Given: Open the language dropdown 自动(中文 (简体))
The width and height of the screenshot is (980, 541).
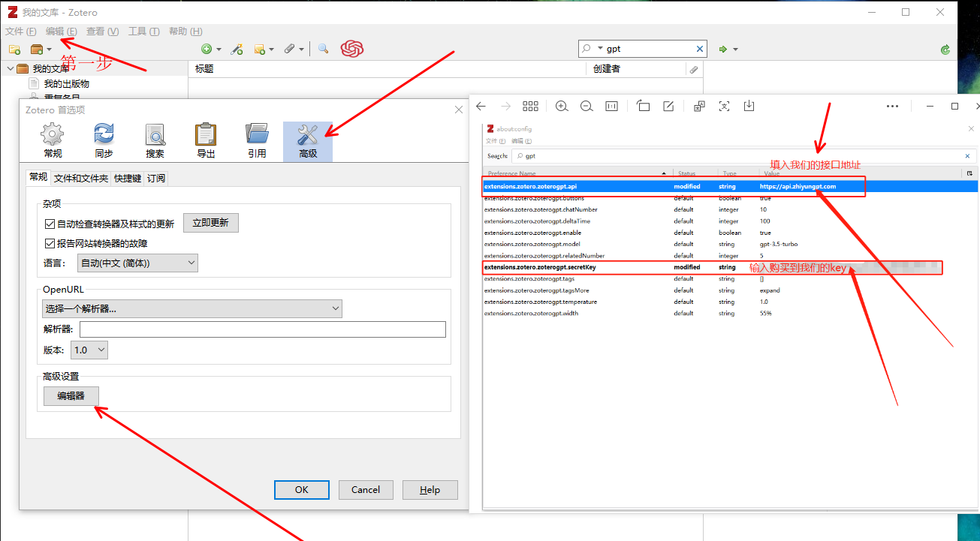Looking at the screenshot, I should coord(139,263).
